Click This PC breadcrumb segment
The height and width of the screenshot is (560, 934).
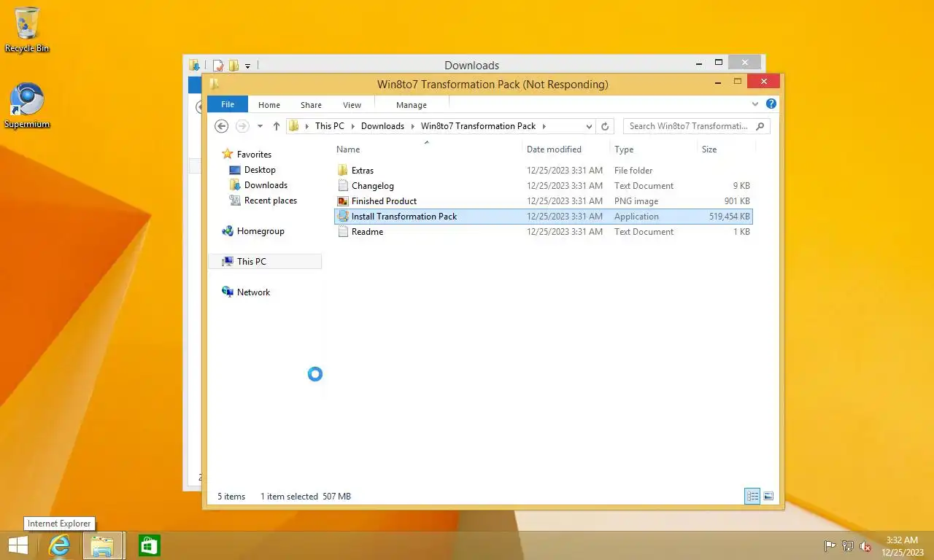pyautogui.click(x=330, y=126)
